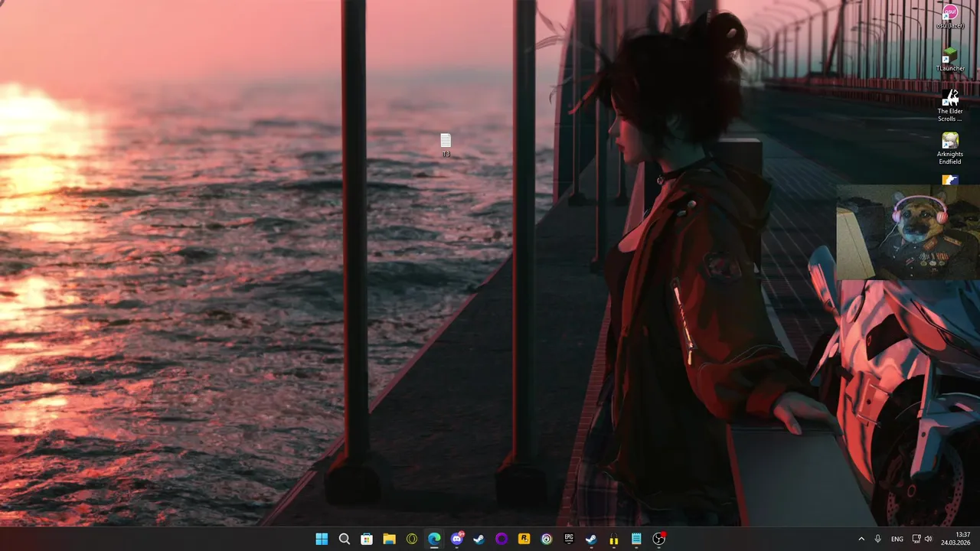Open taskbar Search

pos(345,539)
